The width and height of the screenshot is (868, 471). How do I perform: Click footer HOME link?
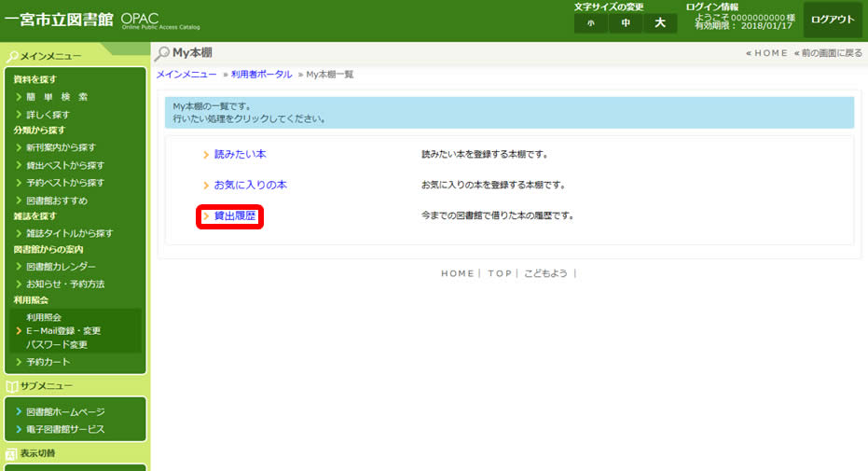coord(457,273)
